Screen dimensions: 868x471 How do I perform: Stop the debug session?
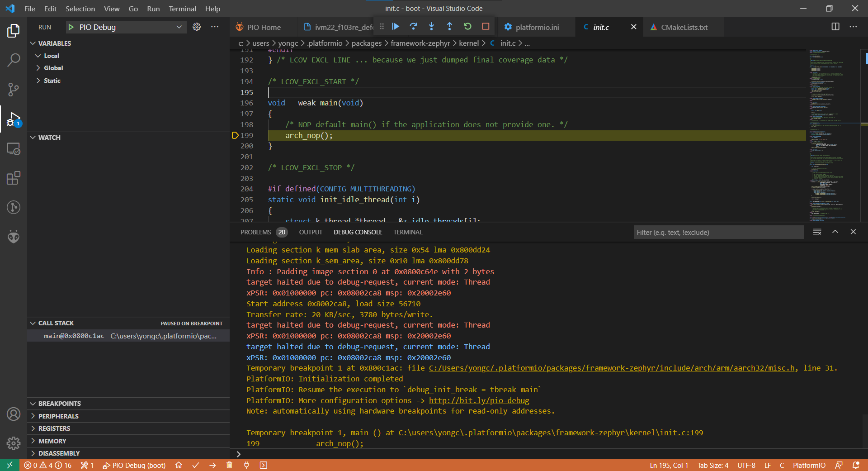pos(486,27)
